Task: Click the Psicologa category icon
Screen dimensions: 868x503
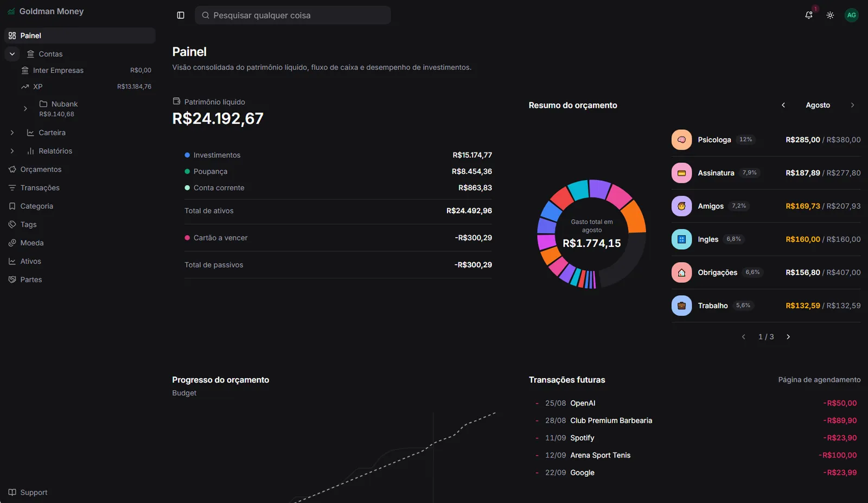Action: [x=681, y=139]
